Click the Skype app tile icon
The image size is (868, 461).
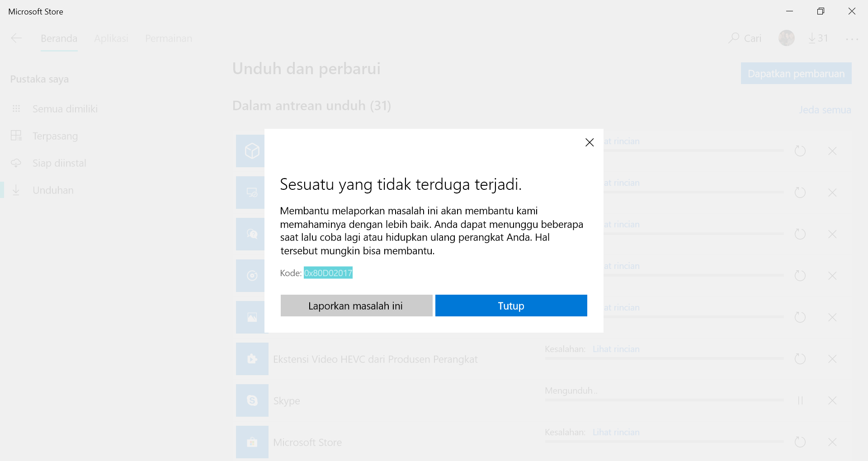click(252, 400)
